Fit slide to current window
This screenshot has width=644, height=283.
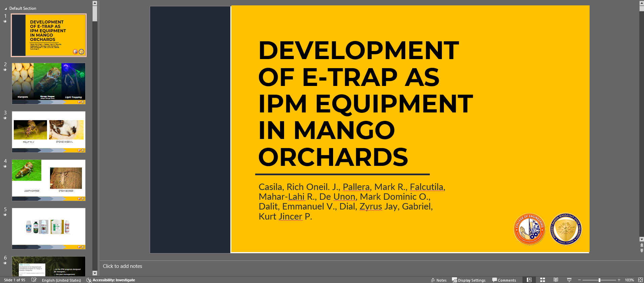pos(640,280)
